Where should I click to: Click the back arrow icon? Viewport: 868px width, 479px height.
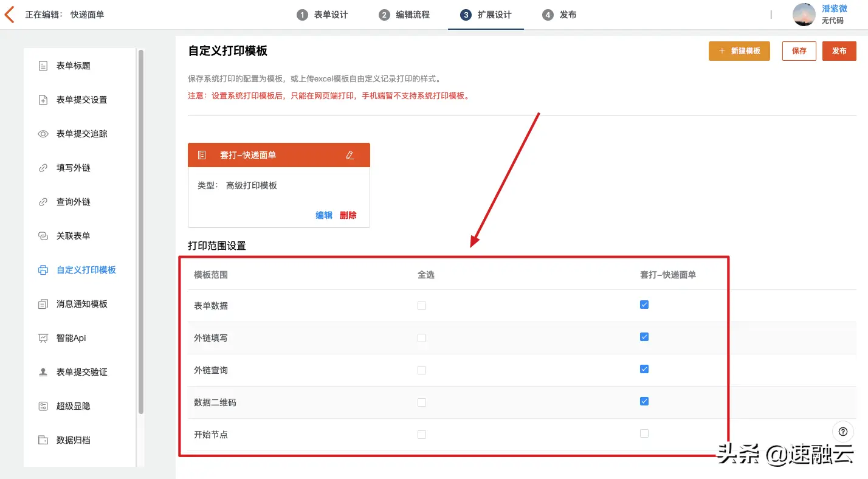[x=9, y=15]
